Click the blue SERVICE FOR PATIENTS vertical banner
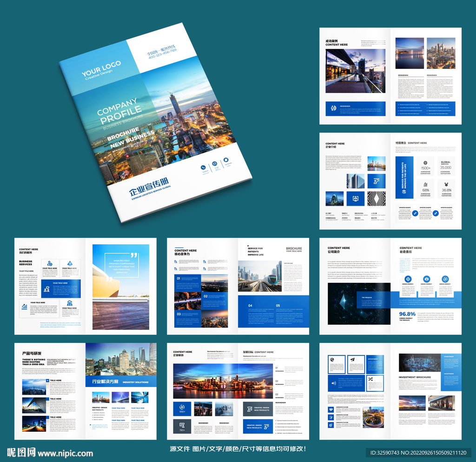The image size is (476, 462). [x=404, y=177]
